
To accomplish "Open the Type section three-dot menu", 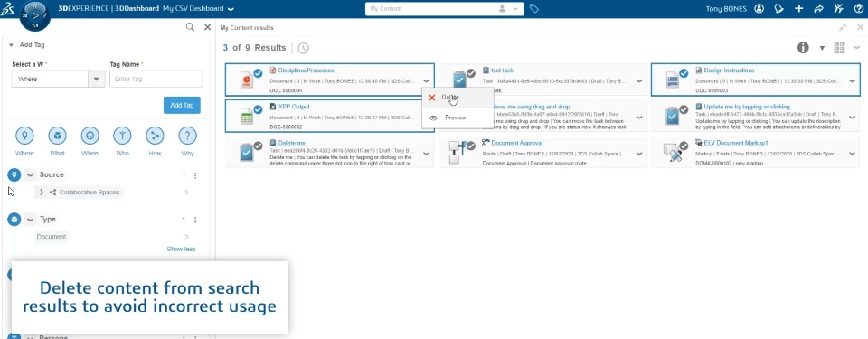I will [x=195, y=220].
